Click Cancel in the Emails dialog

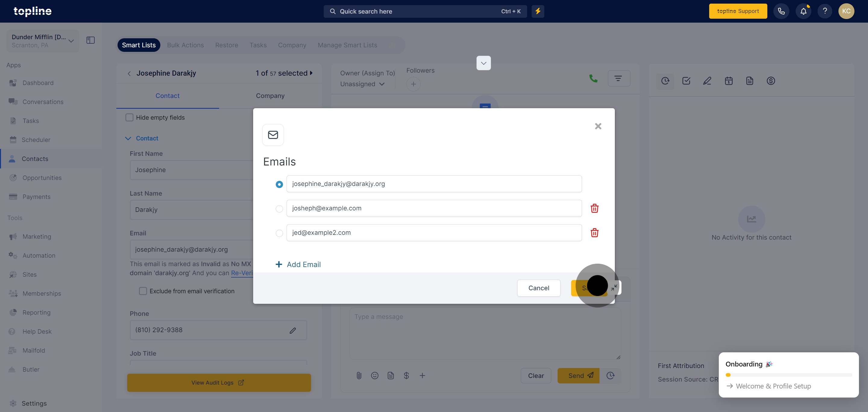(x=539, y=288)
